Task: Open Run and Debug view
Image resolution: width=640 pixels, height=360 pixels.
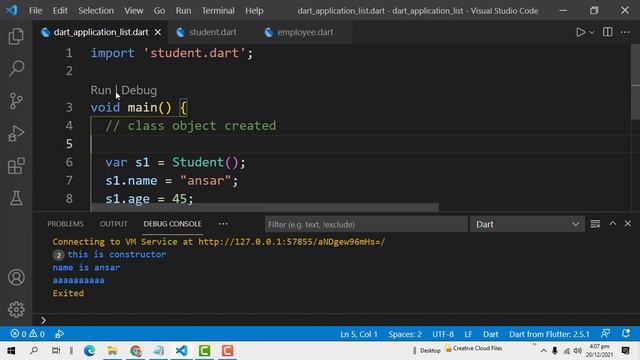Action: [x=16, y=133]
